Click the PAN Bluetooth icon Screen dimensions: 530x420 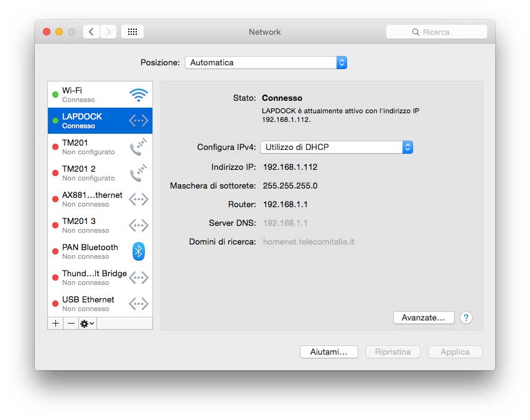pos(139,251)
